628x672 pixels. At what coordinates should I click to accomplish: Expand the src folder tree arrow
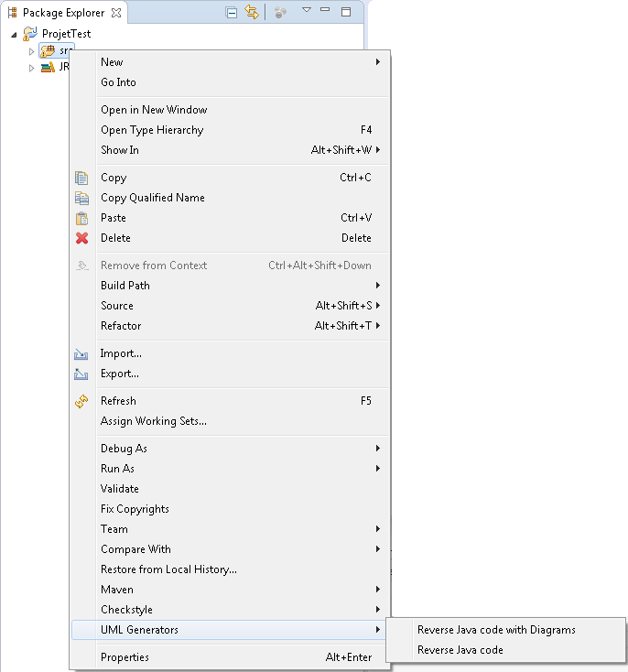pyautogui.click(x=31, y=51)
